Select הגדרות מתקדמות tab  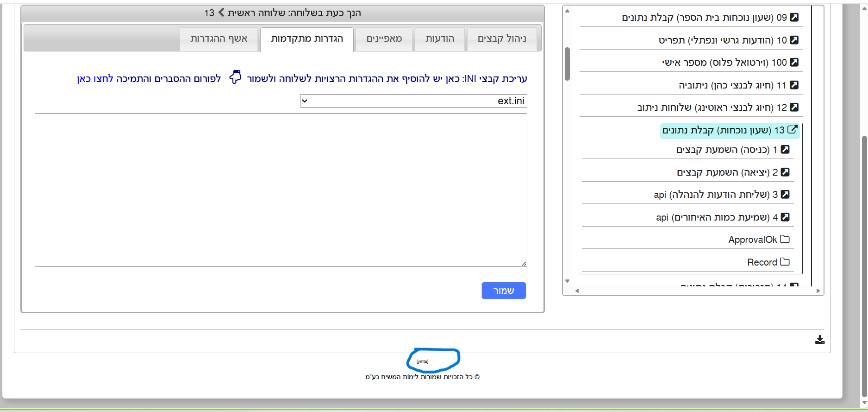coord(307,38)
